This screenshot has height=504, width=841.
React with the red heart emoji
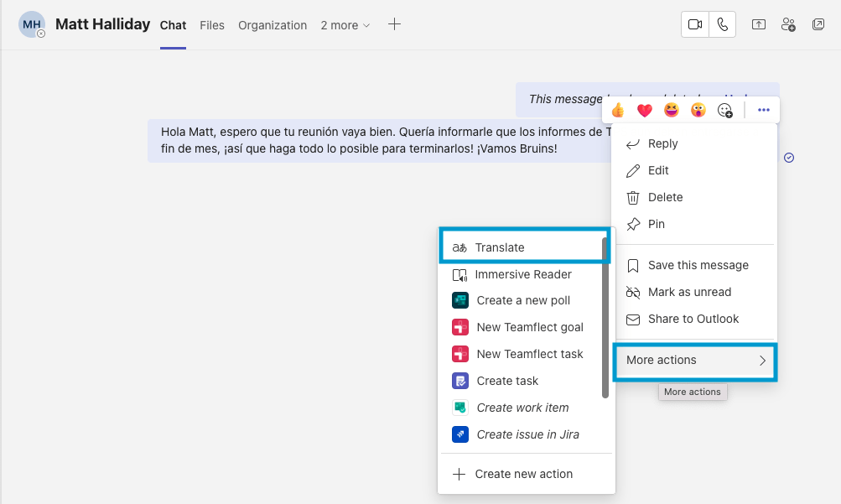pyautogui.click(x=645, y=110)
